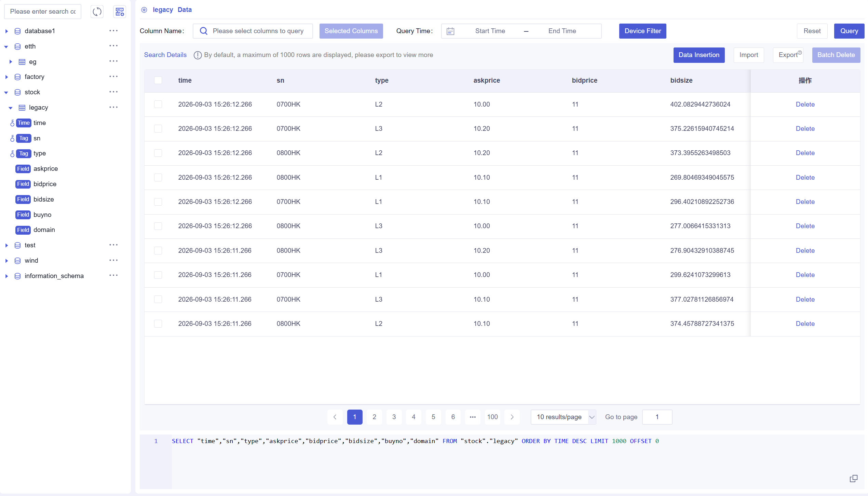Go to page 2
The width and height of the screenshot is (868, 496).
[375, 417]
